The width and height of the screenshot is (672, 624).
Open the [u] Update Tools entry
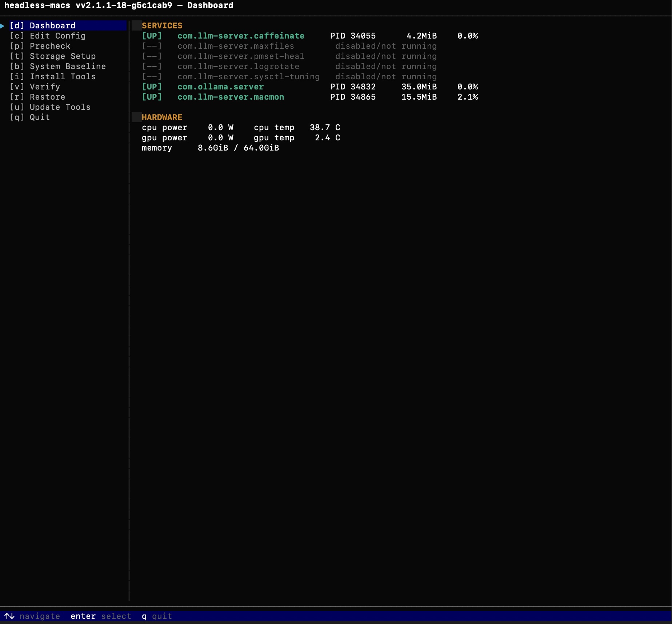click(50, 107)
